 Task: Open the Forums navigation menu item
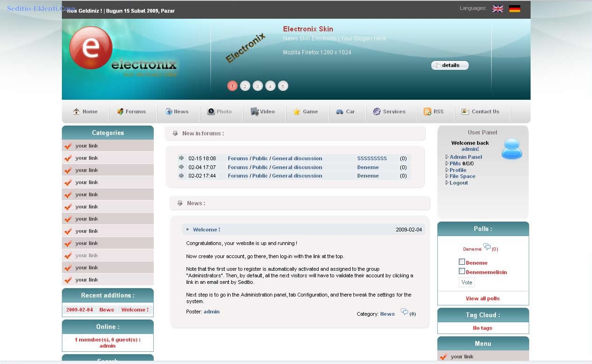[132, 111]
